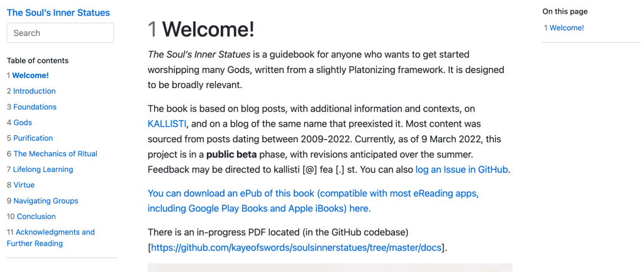Open the Foundations chapter
This screenshot has height=272, width=644.
pyautogui.click(x=35, y=107)
